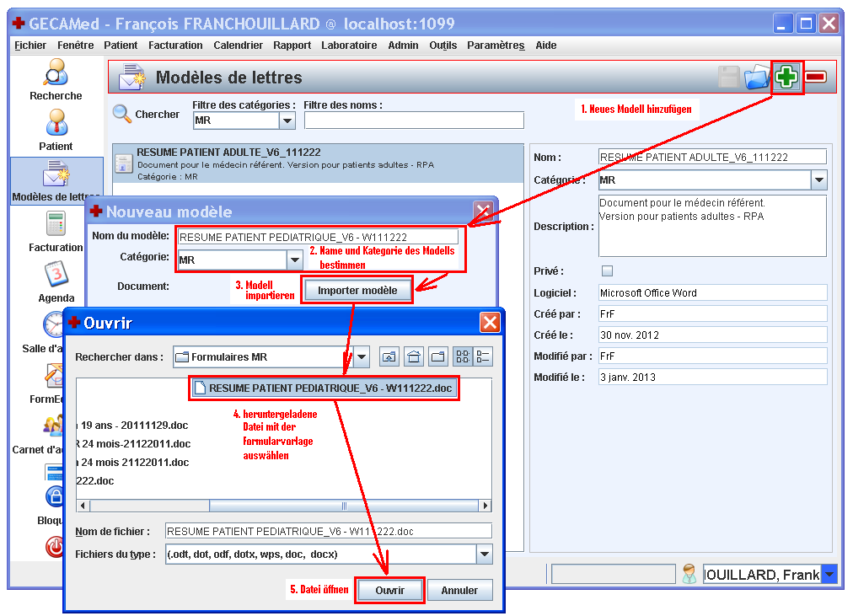The width and height of the screenshot is (853, 616).
Task: Expand the Filtre des catégories dropdown
Action: click(287, 121)
